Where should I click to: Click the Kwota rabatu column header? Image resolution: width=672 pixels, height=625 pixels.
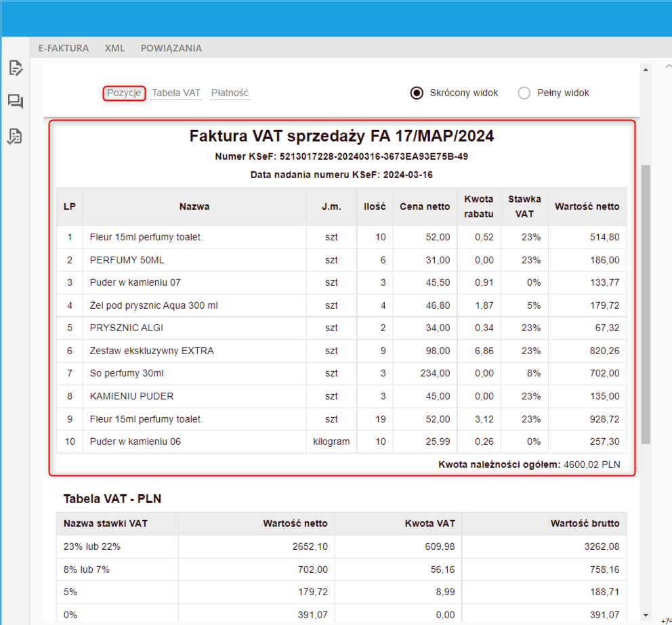(x=479, y=207)
